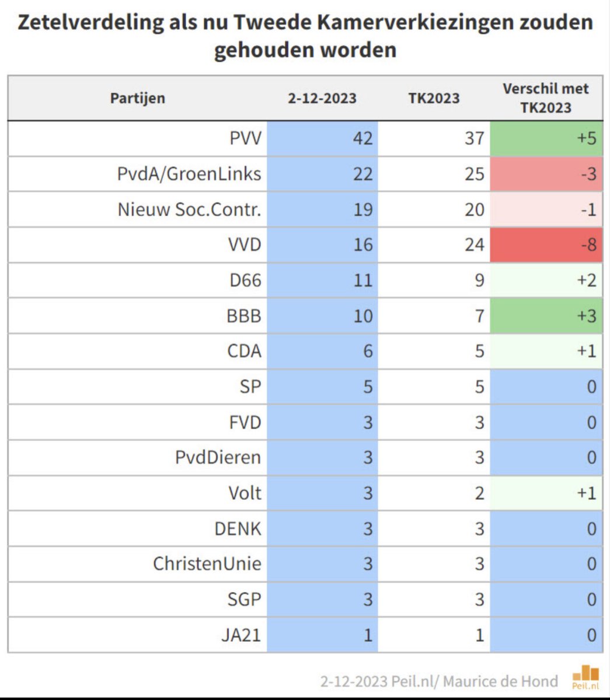Click the VVD TK2023 value 24
Viewport: 610px width, 700px height.
pos(474,244)
